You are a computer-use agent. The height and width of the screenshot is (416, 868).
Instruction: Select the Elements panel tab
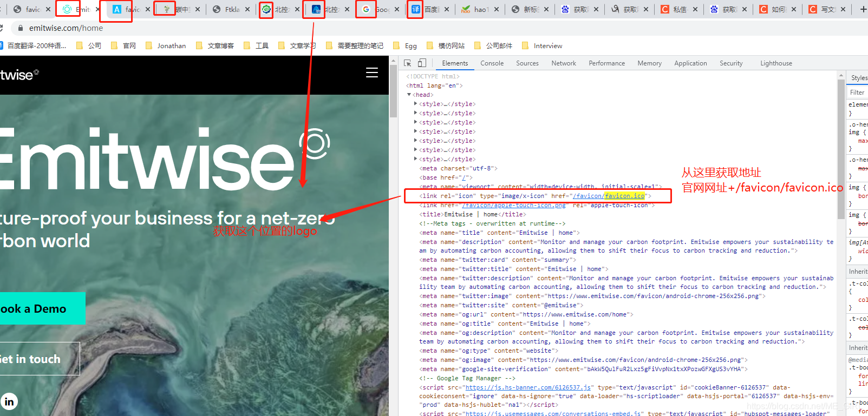tap(455, 63)
